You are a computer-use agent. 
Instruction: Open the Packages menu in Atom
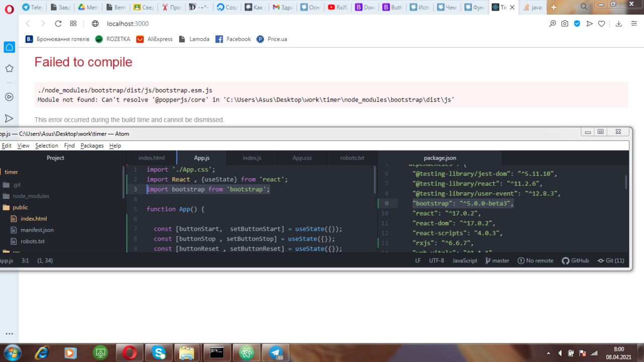[x=92, y=146]
